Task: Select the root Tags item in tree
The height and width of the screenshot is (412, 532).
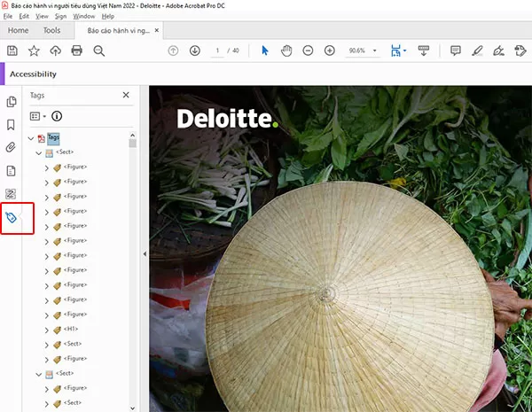Action: pos(53,137)
